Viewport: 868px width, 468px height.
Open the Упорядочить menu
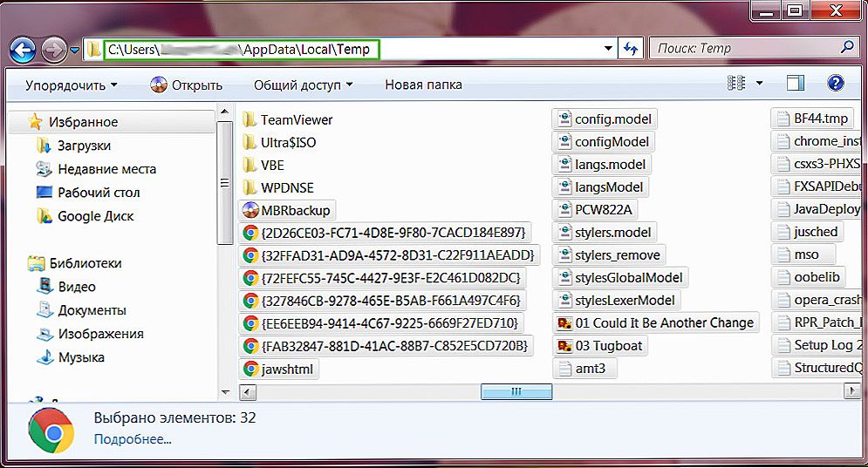tap(71, 85)
